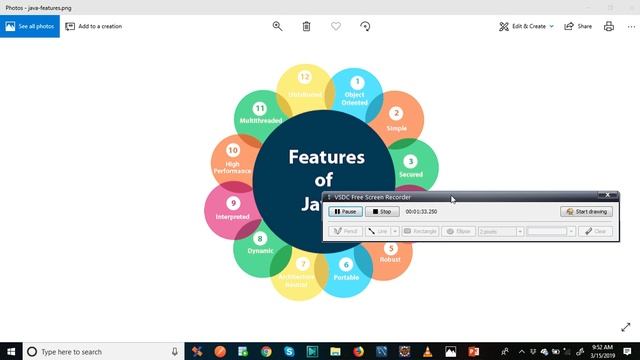Delete the photo using the trash icon
640x360 pixels.
point(307,26)
